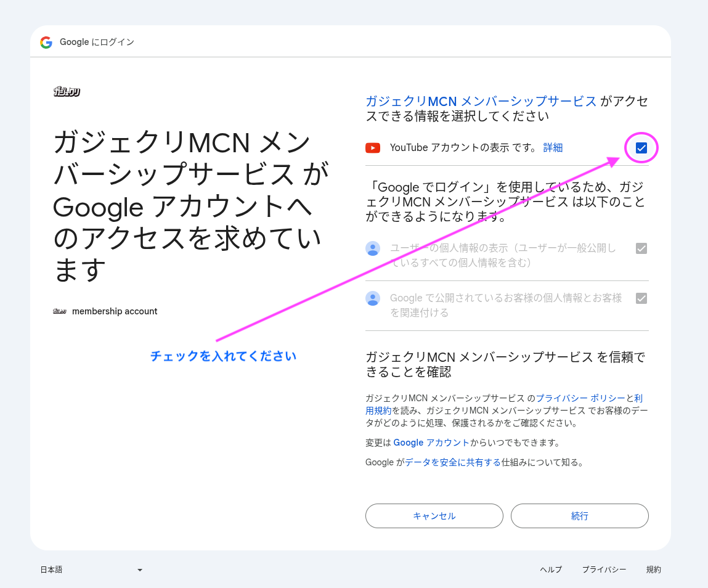Image resolution: width=708 pixels, height=588 pixels.
Task: Open the 規約 footer link
Action: click(x=653, y=570)
